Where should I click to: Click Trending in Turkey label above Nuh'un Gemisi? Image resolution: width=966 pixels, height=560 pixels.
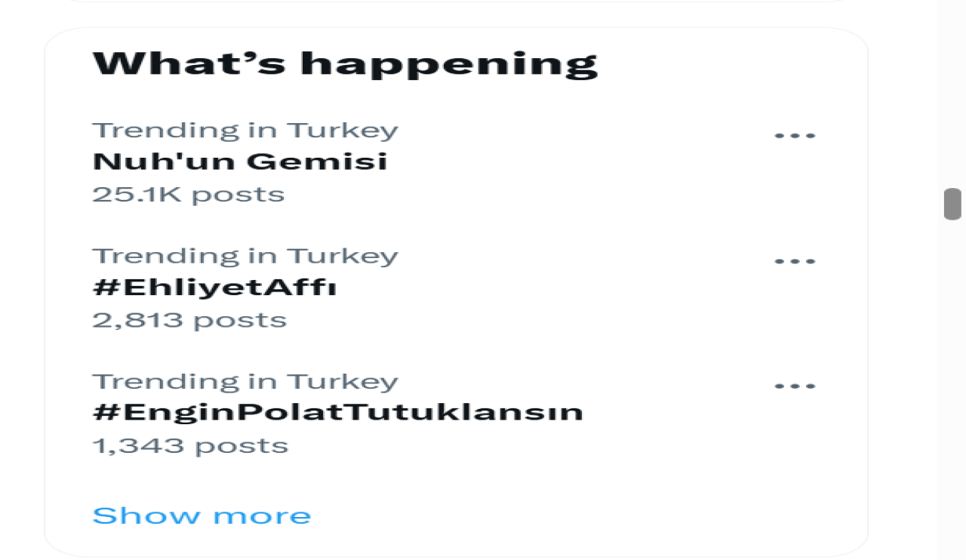245,131
